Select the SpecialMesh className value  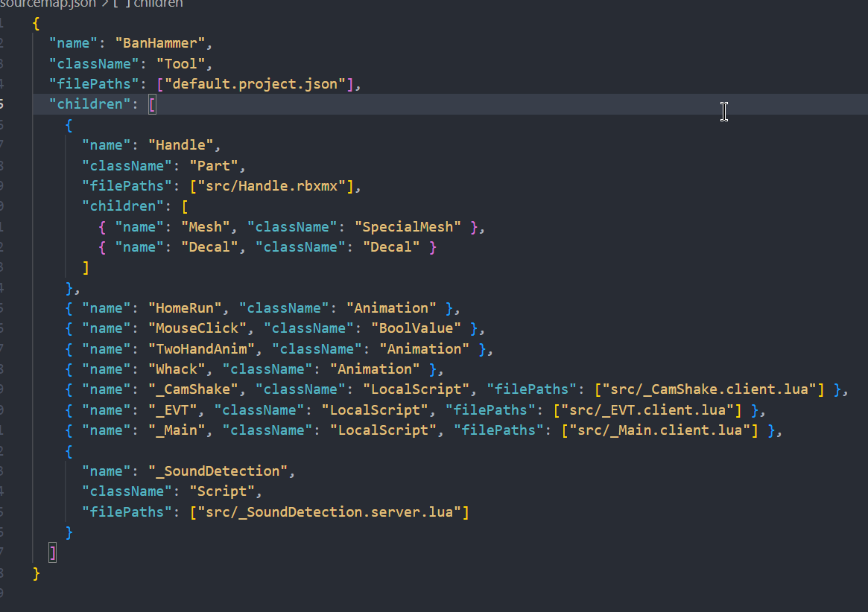tap(414, 226)
